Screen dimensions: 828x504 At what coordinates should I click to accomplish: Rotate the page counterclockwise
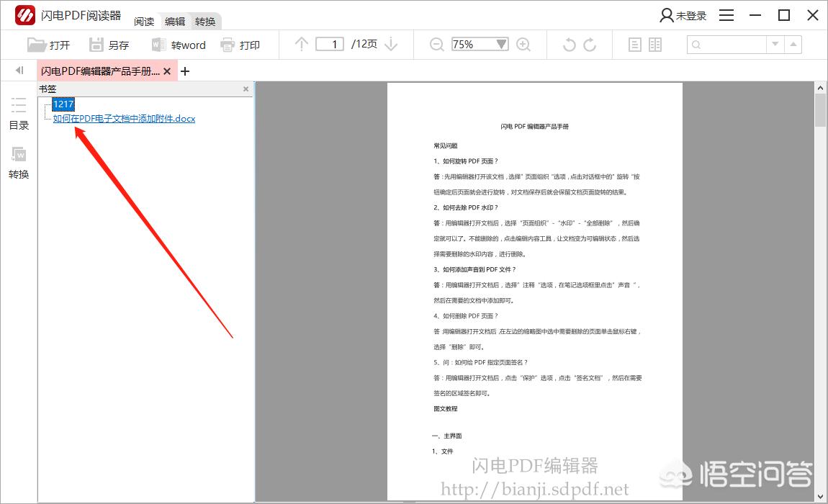tap(569, 45)
